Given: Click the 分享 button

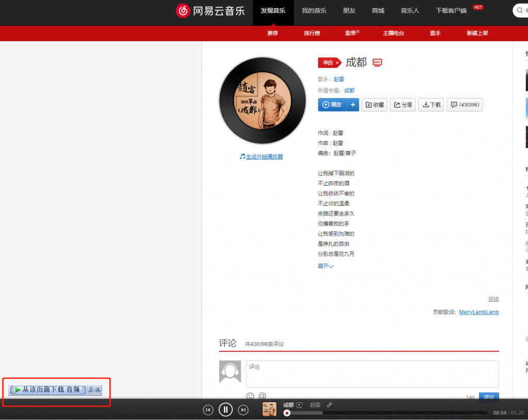Looking at the screenshot, I should pyautogui.click(x=403, y=105).
